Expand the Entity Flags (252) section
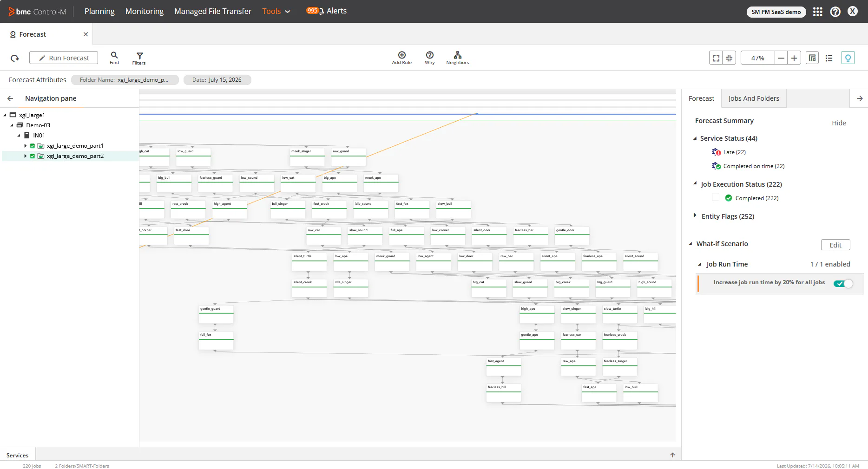This screenshot has width=868, height=469. click(695, 215)
